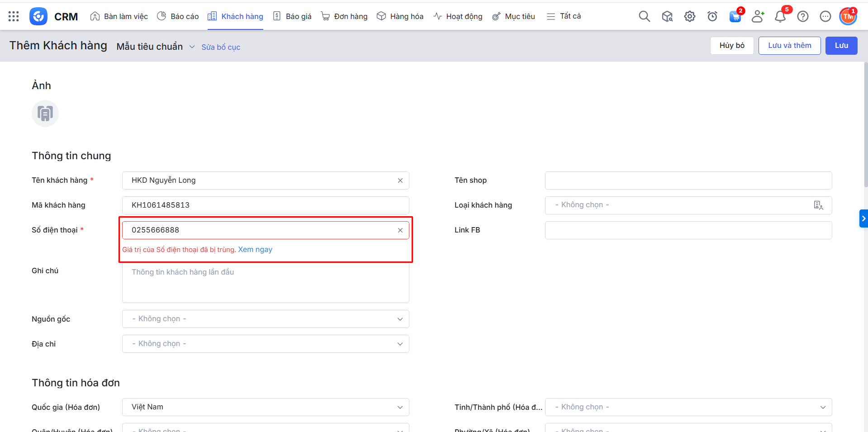Viewport: 868px width, 432px height.
Task: Clear the Số điện thoại field
Action: (x=400, y=230)
